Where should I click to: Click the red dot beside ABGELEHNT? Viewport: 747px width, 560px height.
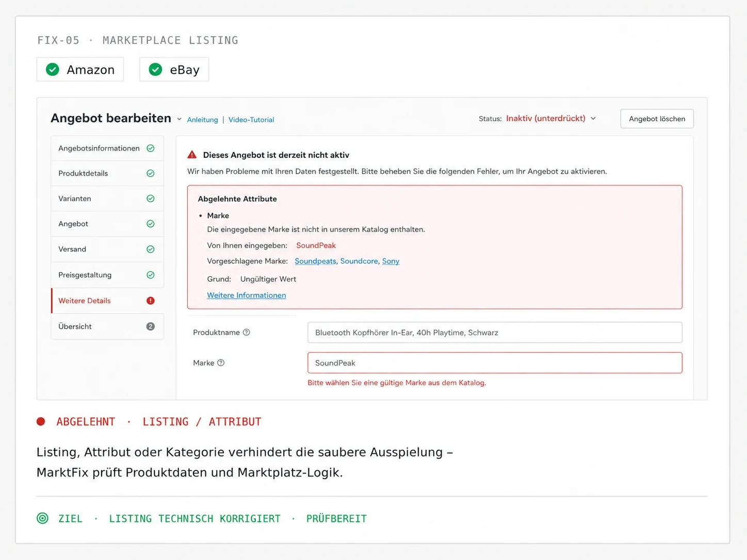tap(41, 421)
